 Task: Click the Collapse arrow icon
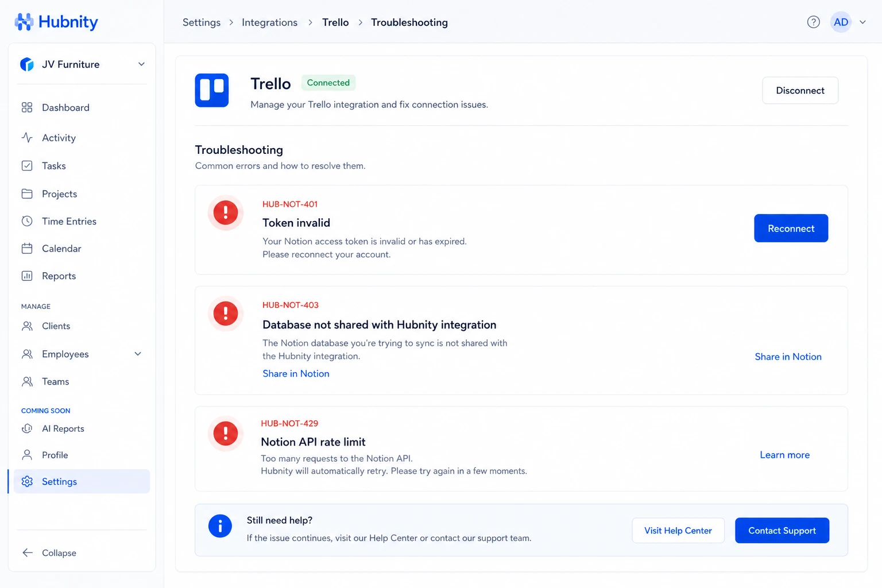pyautogui.click(x=27, y=552)
